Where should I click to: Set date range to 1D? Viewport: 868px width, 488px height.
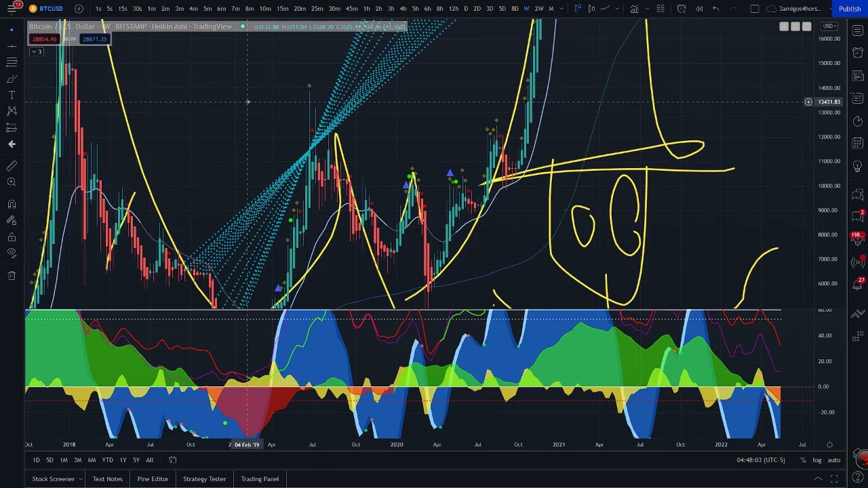[36, 460]
